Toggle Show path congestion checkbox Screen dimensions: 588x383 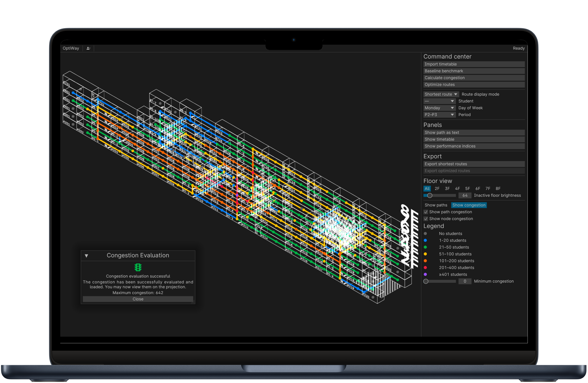(425, 212)
